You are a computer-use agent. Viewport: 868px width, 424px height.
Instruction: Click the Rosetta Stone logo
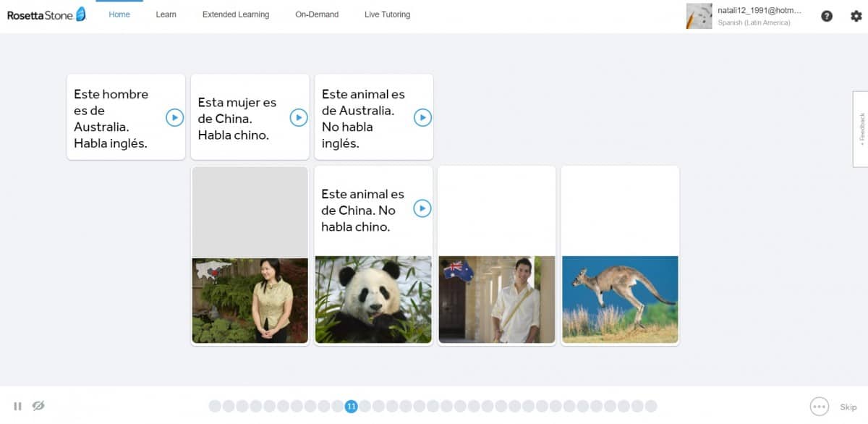46,14
